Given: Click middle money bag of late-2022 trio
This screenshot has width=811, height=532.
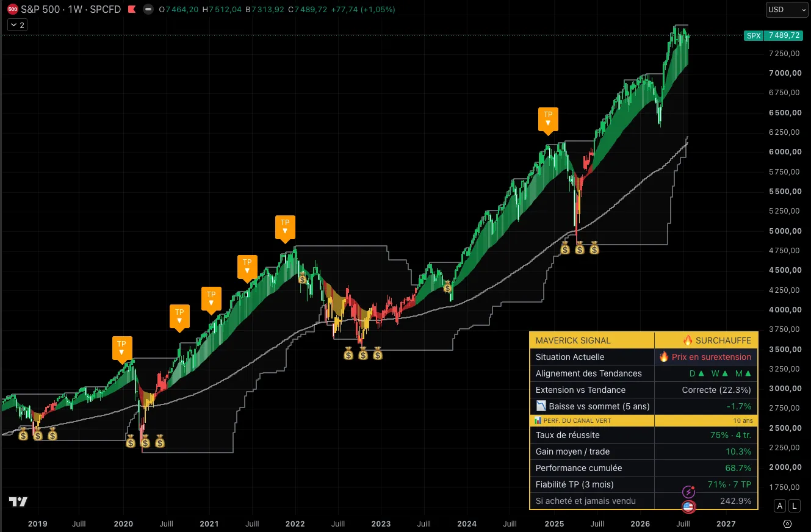Looking at the screenshot, I should click(x=363, y=353).
